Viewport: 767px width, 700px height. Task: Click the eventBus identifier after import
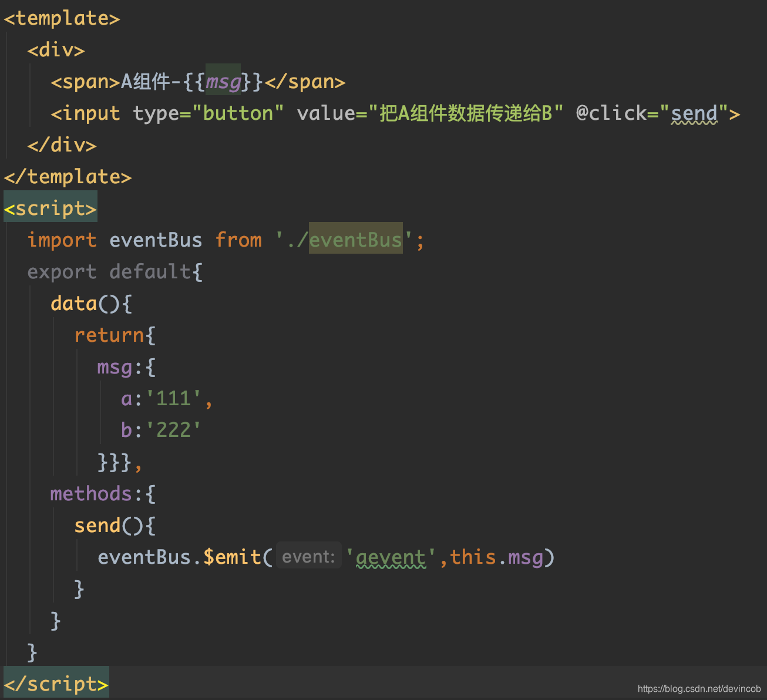coord(156,240)
